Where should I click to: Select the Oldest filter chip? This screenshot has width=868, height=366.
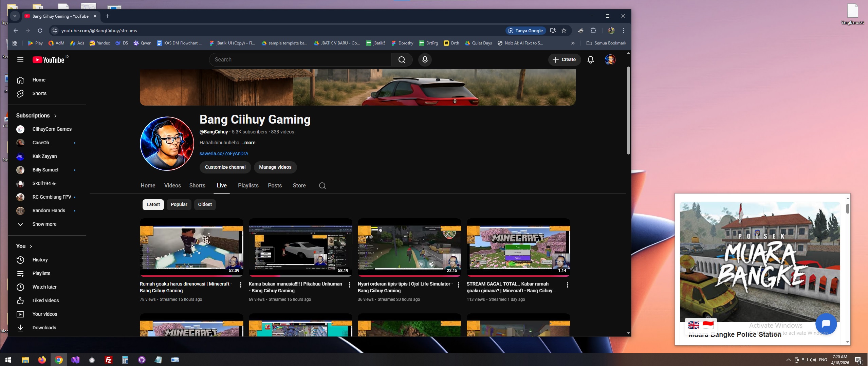pyautogui.click(x=205, y=204)
